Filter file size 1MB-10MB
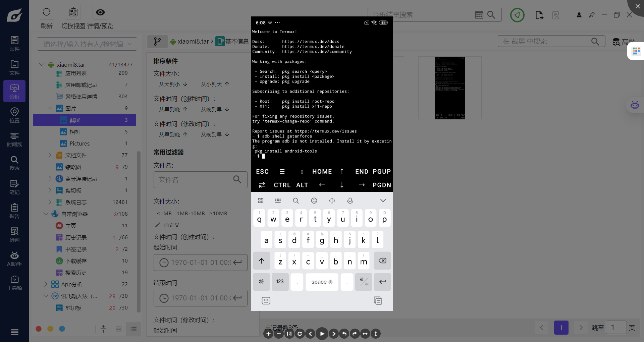644x342 pixels. (x=191, y=214)
